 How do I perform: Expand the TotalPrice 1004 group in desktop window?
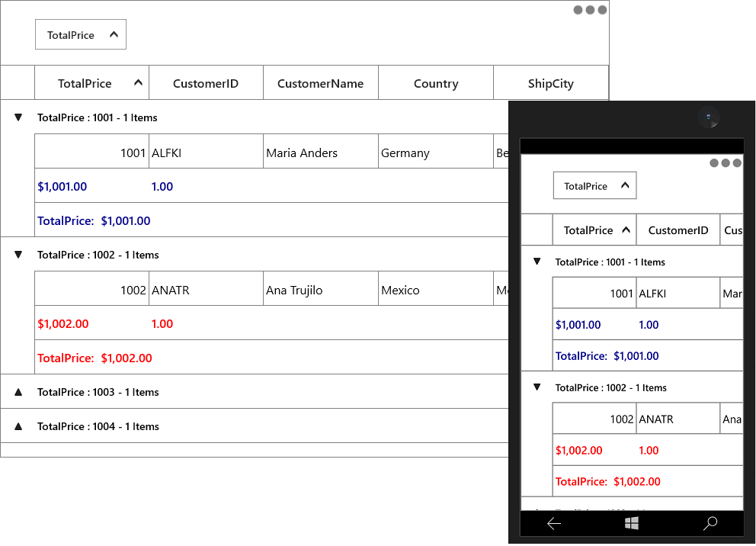[x=18, y=426]
